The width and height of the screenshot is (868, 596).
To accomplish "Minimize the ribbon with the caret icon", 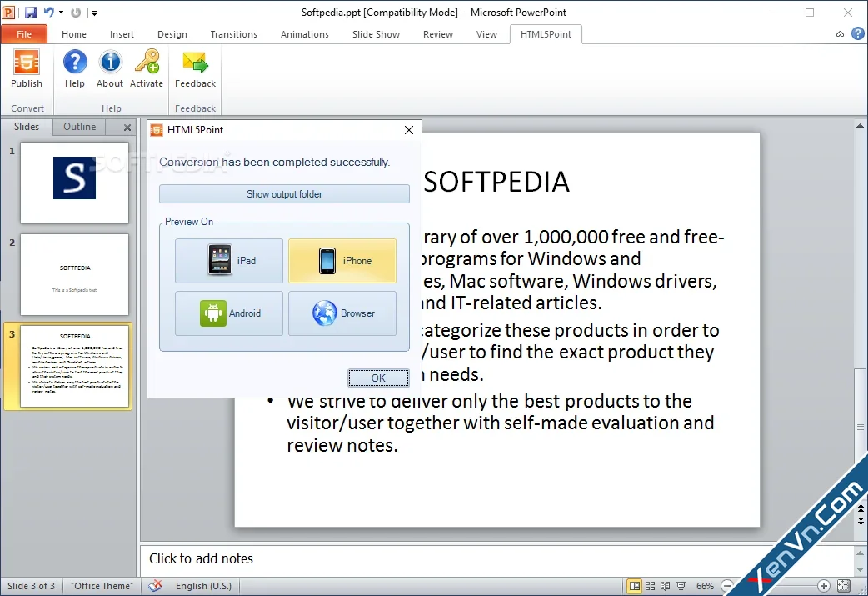I will (x=840, y=34).
